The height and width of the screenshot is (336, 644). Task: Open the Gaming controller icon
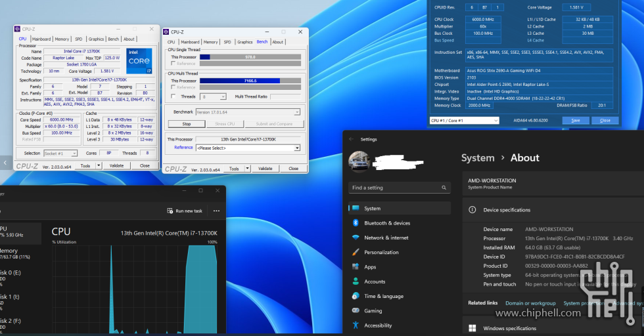click(x=356, y=310)
